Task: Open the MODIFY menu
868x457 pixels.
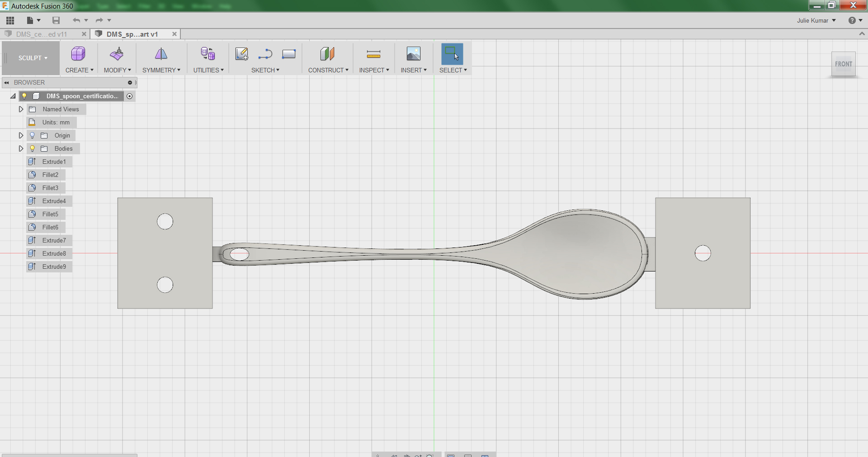Action: [x=117, y=70]
